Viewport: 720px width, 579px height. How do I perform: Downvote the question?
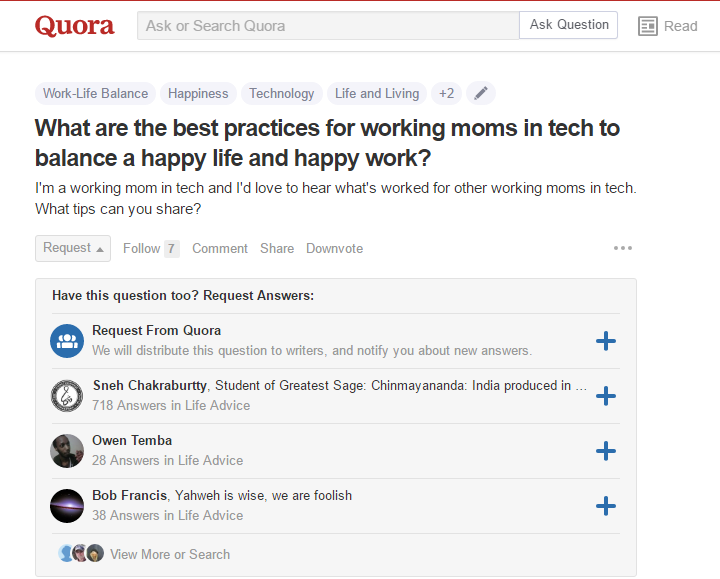pos(334,248)
